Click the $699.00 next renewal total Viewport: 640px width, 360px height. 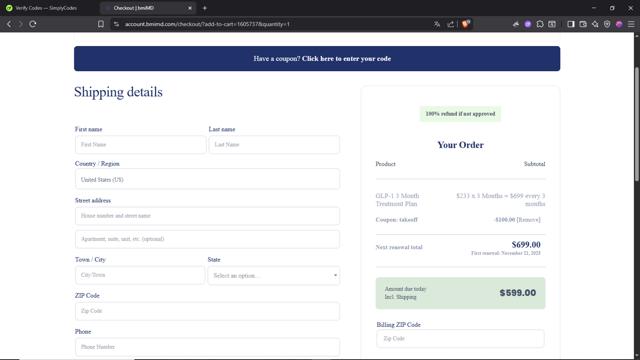coord(526,244)
